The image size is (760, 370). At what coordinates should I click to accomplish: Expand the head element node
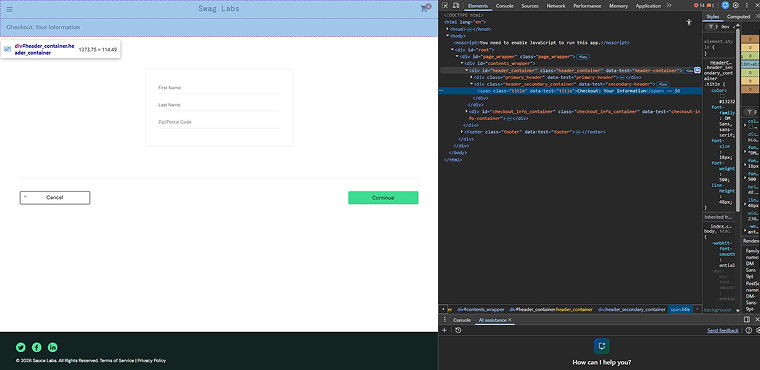click(x=447, y=29)
